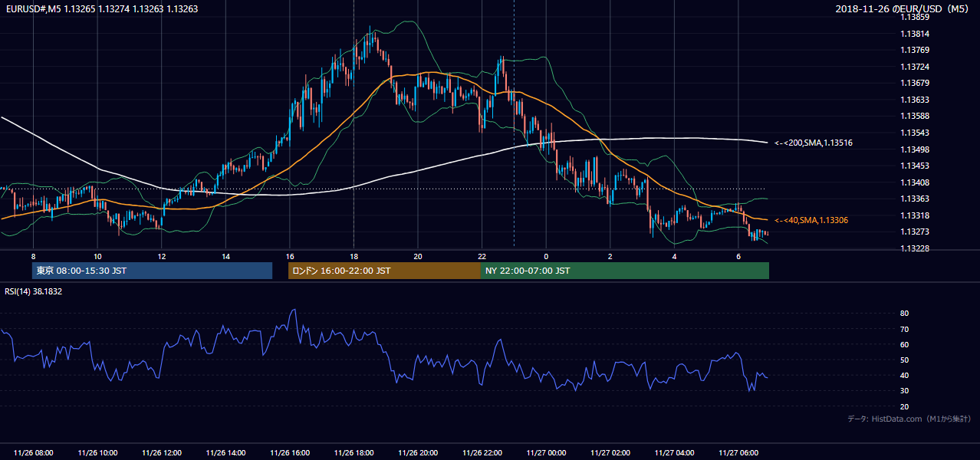Click hour label 22 under price chart
Viewport: 980px width, 460px height.
482,256
